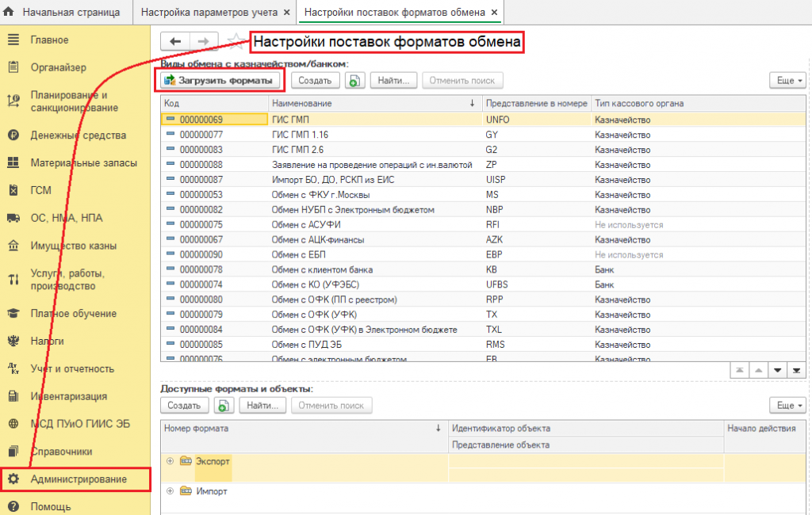Image resolution: width=812 pixels, height=515 pixels.
Task: Click Загрузить форматы button
Action: coord(220,81)
